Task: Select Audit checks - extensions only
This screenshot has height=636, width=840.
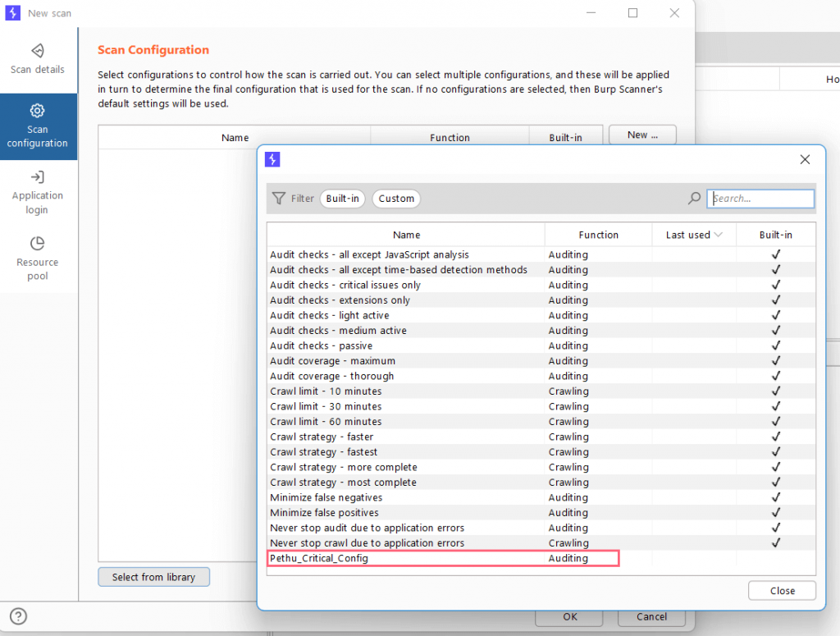Action: (541, 300)
